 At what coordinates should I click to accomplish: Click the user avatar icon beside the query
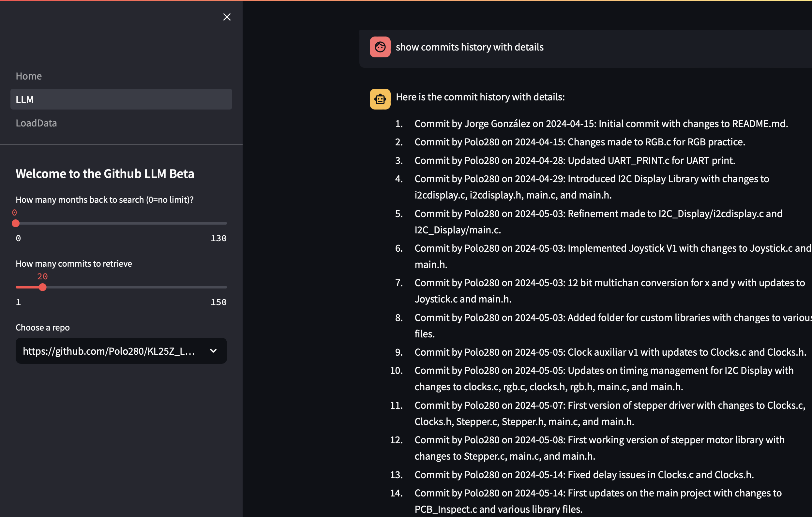tap(380, 47)
